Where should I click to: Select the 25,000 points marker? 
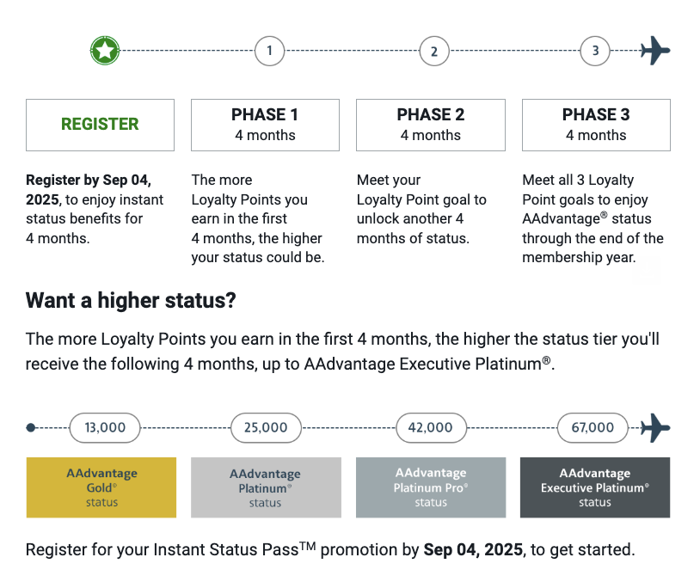[x=266, y=428]
